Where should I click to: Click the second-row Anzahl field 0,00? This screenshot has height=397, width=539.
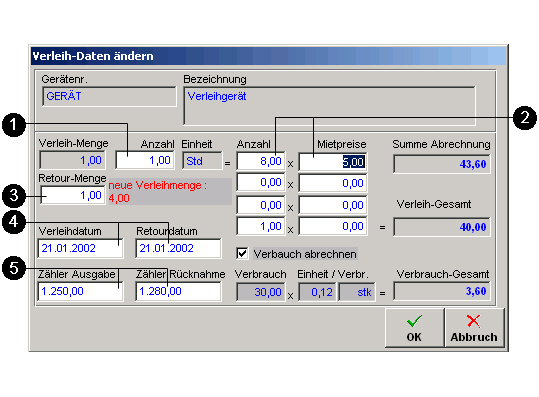261,183
